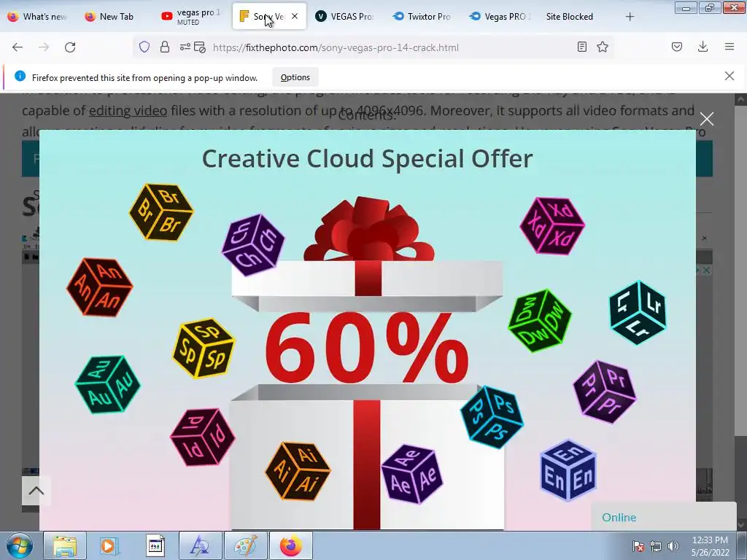Viewport: 747px width, 560px height.
Task: Click the Creative Cloud Special Offer banner heading
Action: coord(368,158)
